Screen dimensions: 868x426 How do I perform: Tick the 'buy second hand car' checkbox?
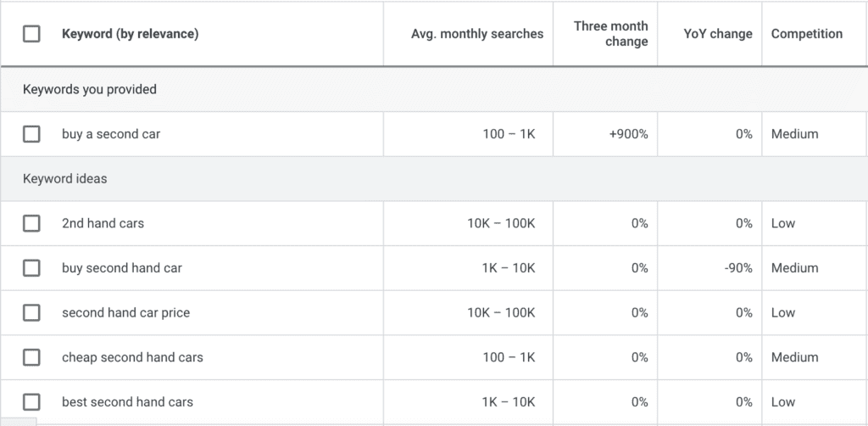[x=31, y=268]
